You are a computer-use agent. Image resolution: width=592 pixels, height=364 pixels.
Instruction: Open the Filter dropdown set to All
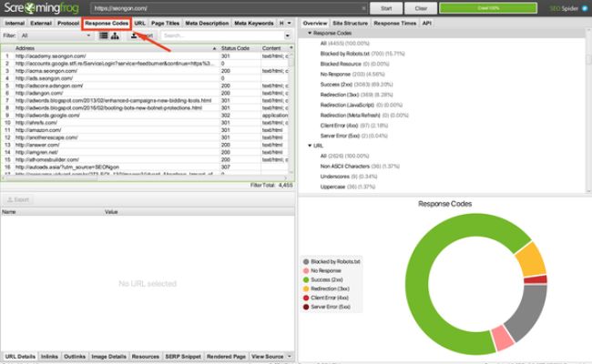tap(55, 35)
